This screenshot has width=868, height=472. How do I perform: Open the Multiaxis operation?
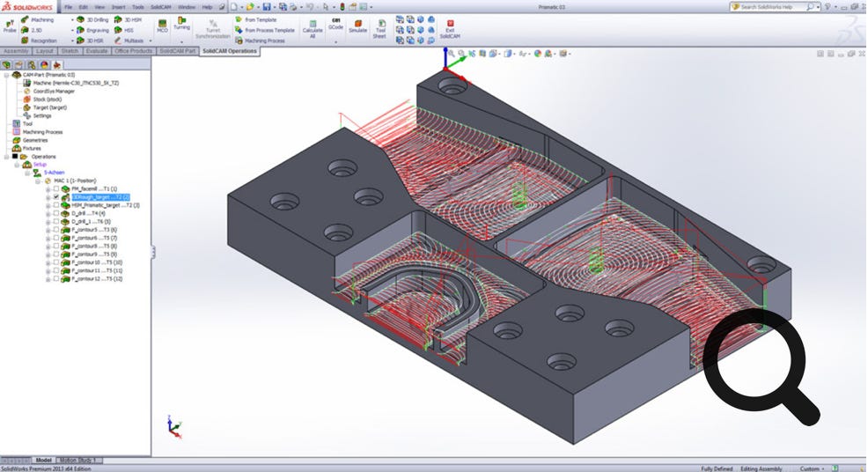pyautogui.click(x=129, y=41)
